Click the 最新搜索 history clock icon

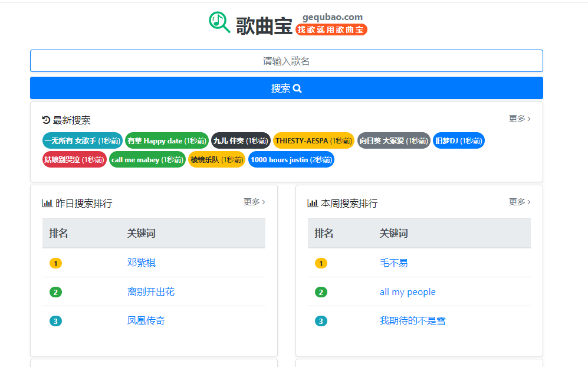[x=46, y=120]
